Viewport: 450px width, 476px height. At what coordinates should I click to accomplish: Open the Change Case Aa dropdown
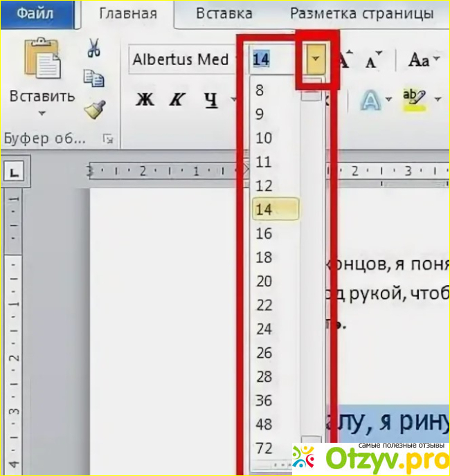coord(419,60)
